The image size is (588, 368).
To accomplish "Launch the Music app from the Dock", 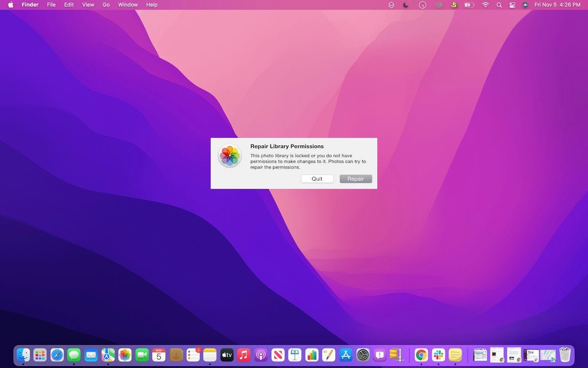I will coord(244,355).
